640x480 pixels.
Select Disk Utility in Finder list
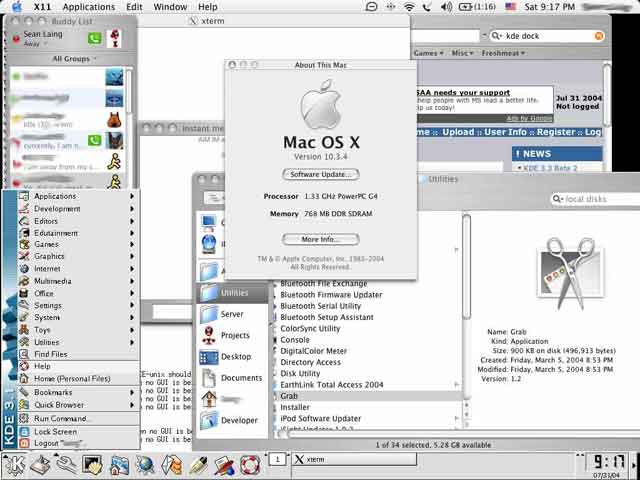click(x=300, y=373)
